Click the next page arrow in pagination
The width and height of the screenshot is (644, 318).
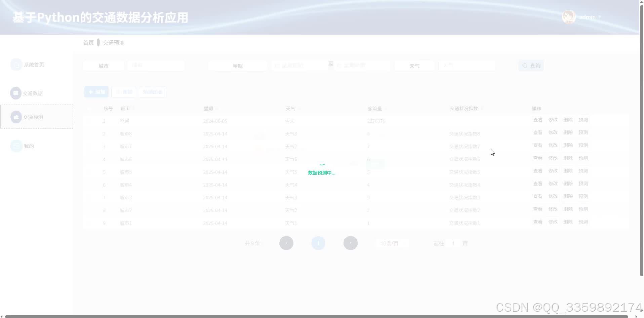350,243
